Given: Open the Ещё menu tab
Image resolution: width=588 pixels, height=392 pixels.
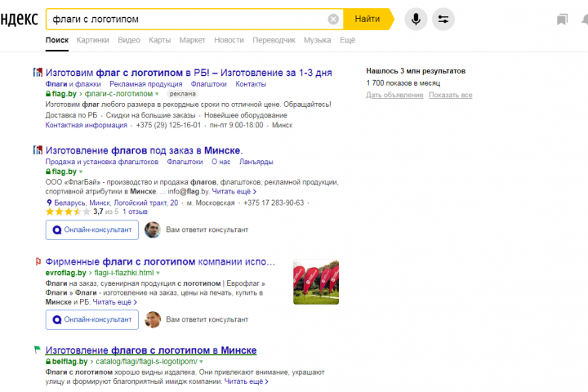Looking at the screenshot, I should [347, 40].
